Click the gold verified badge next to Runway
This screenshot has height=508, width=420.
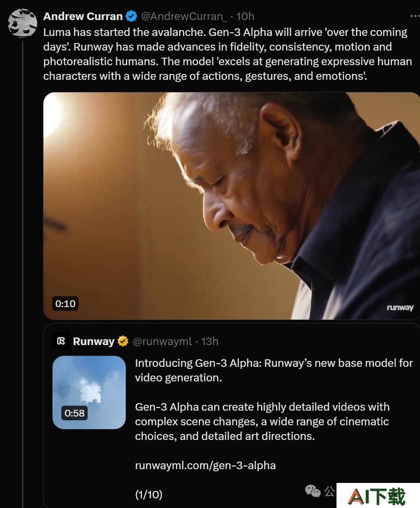click(123, 341)
